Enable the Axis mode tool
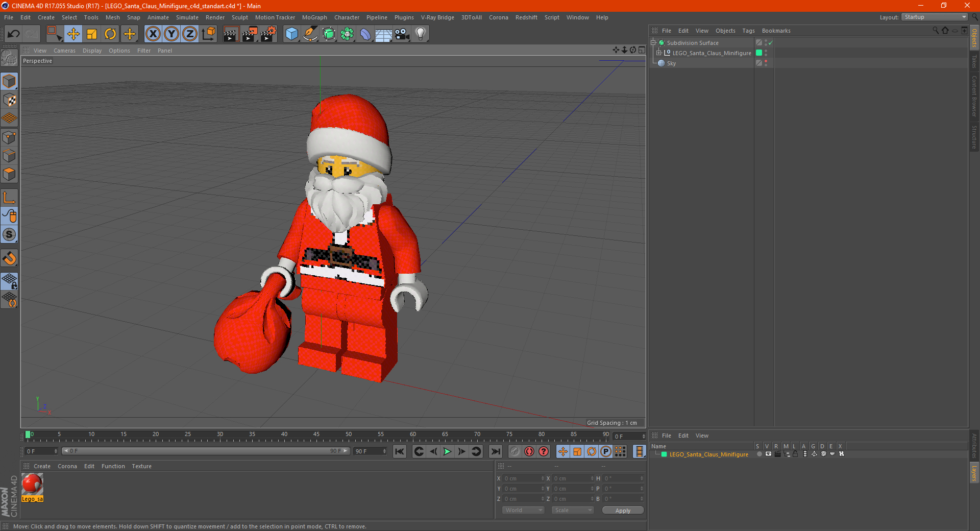 [x=9, y=198]
